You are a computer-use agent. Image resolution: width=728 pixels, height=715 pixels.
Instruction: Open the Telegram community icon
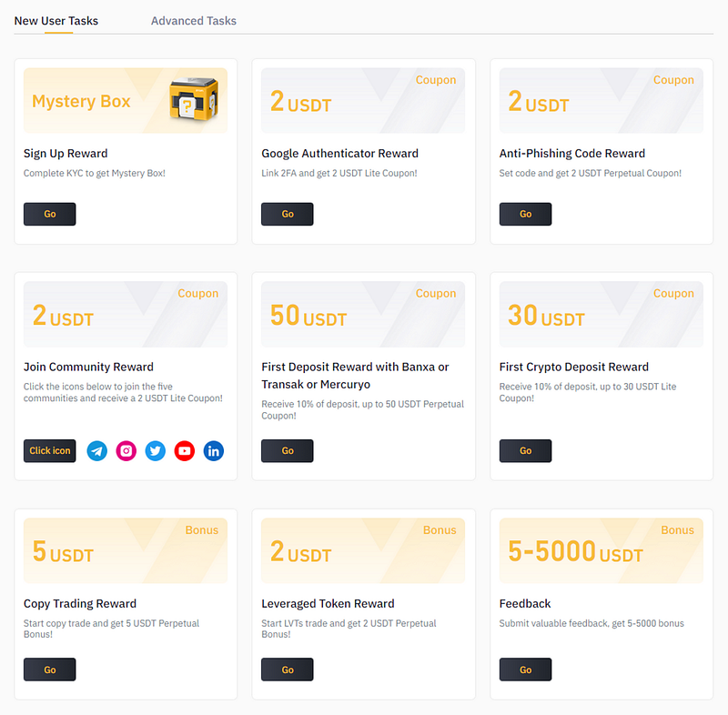click(96, 450)
